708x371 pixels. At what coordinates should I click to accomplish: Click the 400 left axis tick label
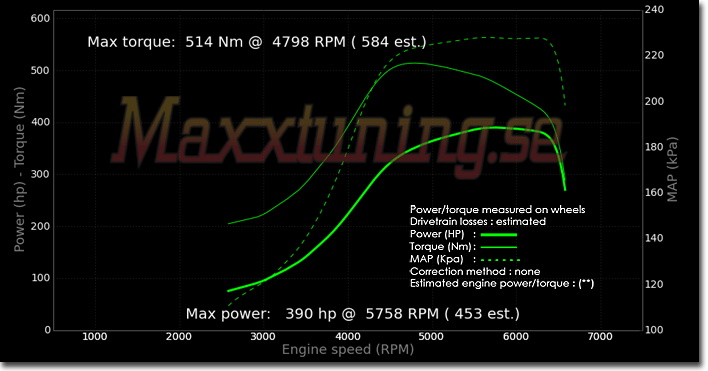pos(40,122)
